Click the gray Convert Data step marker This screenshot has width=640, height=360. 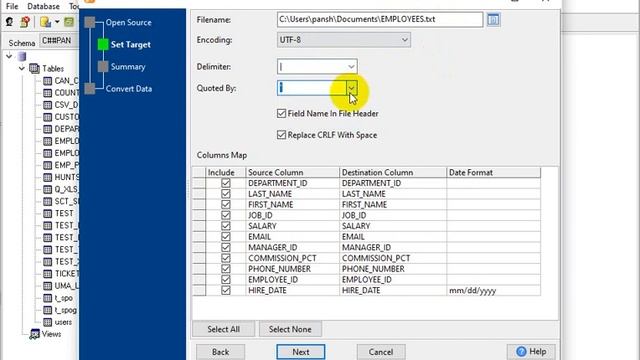tap(90, 89)
